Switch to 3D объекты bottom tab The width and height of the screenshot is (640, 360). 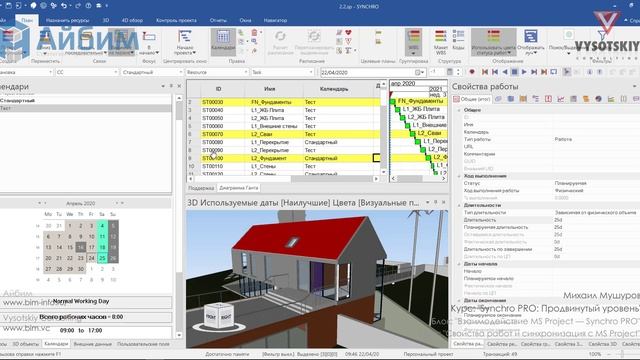click(26, 344)
